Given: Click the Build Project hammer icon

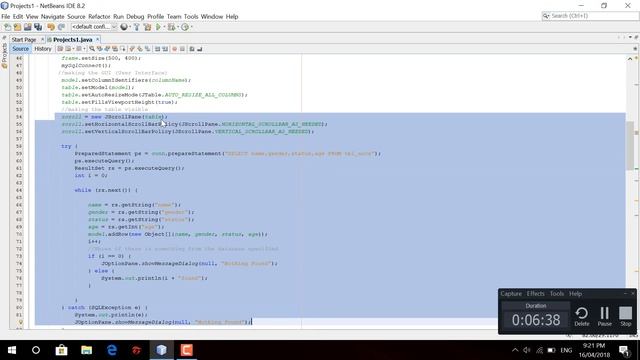Looking at the screenshot, I should tap(137, 27).
